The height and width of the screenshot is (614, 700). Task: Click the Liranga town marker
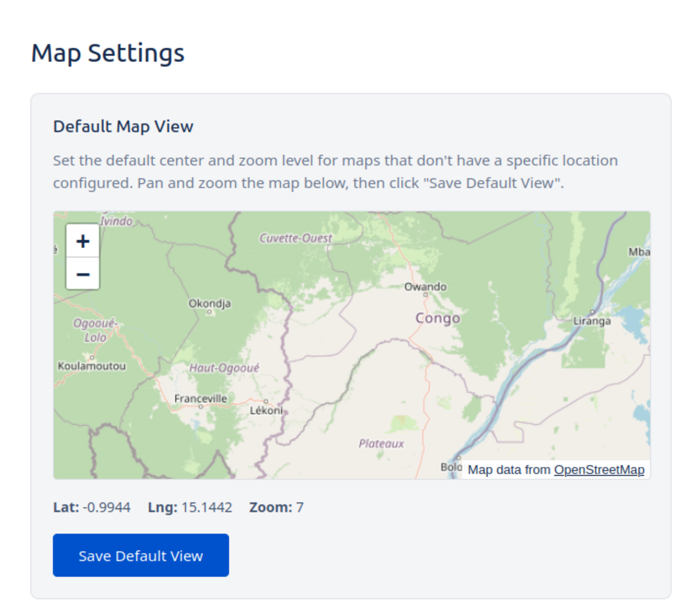pos(593,312)
